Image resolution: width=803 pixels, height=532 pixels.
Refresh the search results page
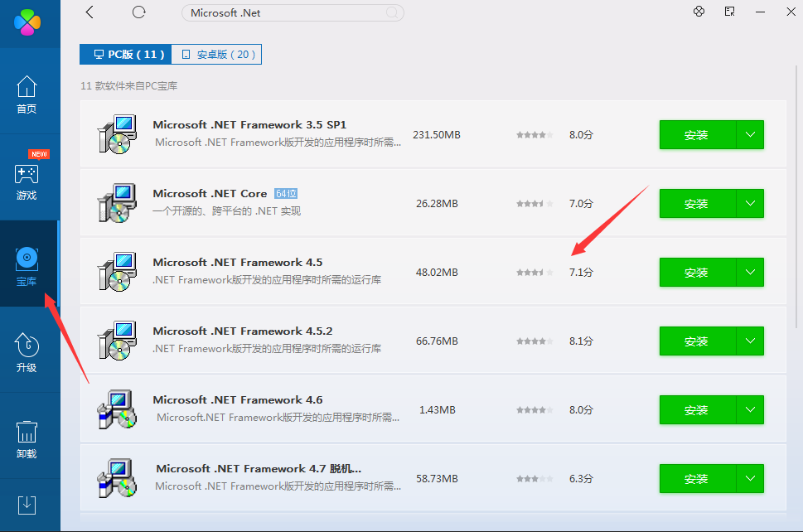pyautogui.click(x=138, y=12)
